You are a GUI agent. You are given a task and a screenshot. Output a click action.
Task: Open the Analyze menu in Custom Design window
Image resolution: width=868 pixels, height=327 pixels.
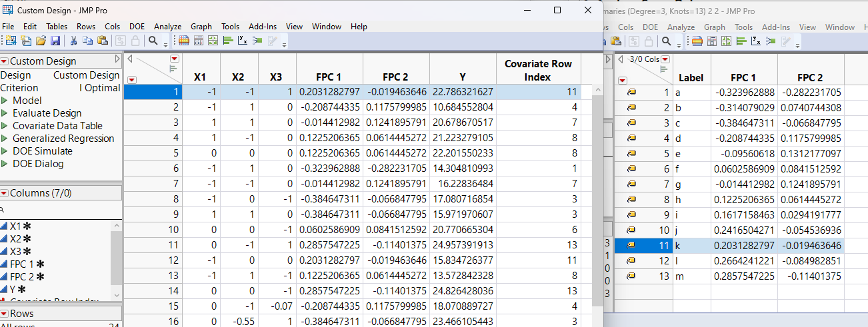(167, 27)
